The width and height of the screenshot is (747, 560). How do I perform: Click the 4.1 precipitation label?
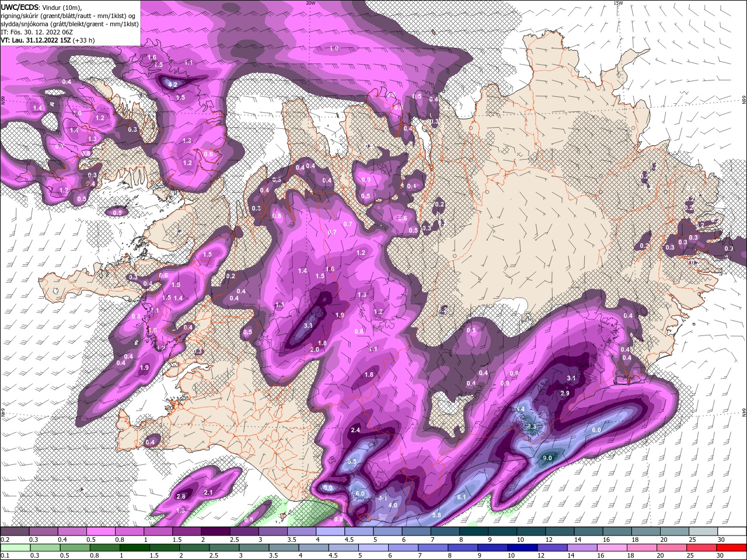click(383, 498)
